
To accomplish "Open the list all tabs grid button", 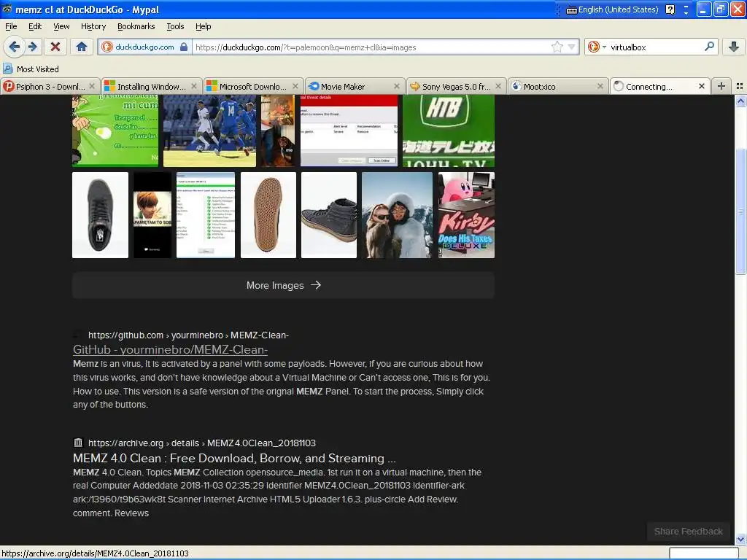I will click(x=740, y=86).
